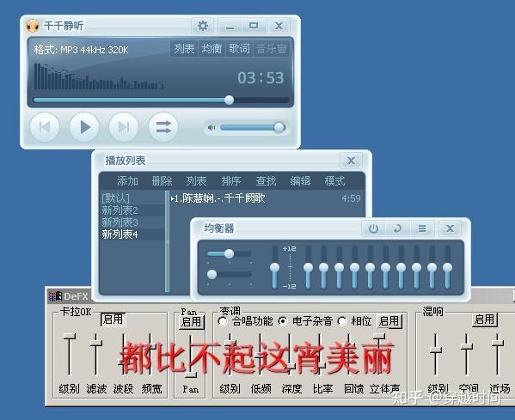Image resolution: width=515 pixels, height=420 pixels.
Task: Adjust the 混响 空间 slider in DeFX
Action: click(x=466, y=354)
